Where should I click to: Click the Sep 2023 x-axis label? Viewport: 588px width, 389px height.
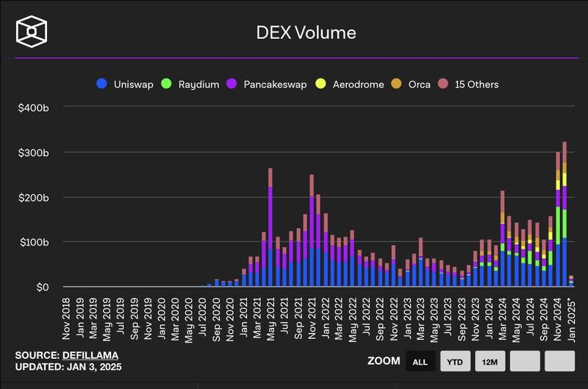pos(462,319)
